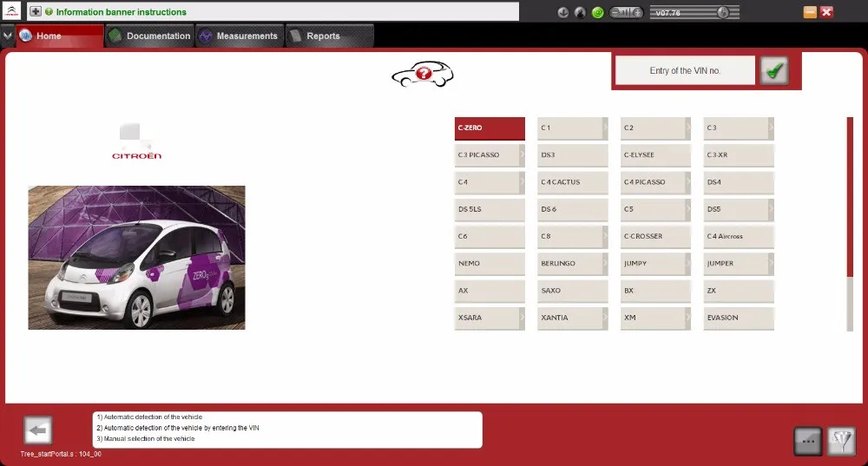
Task: Click the user profile icon in top bar
Action: (x=580, y=12)
